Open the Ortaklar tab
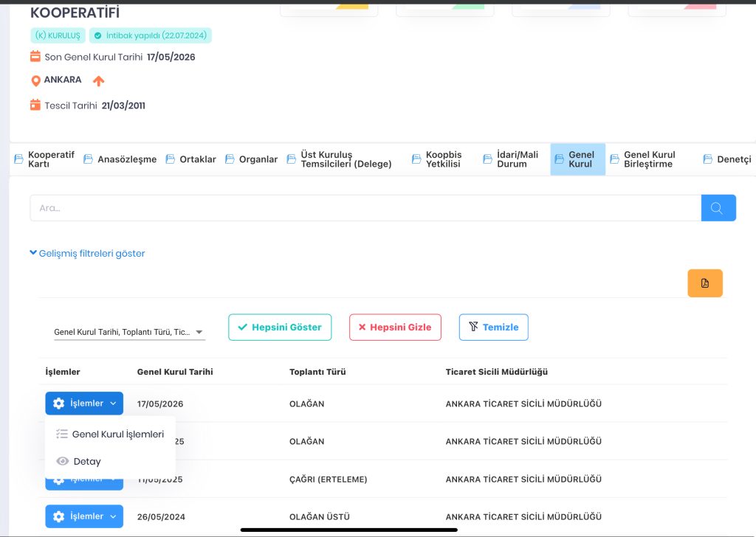Screen dimensions: 756x537 (x=191, y=159)
